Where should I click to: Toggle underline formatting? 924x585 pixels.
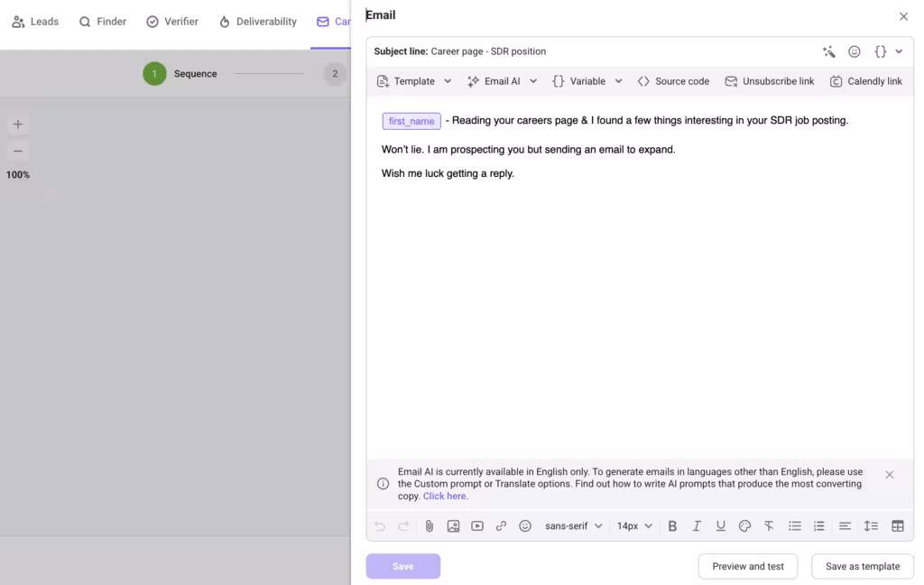721,526
